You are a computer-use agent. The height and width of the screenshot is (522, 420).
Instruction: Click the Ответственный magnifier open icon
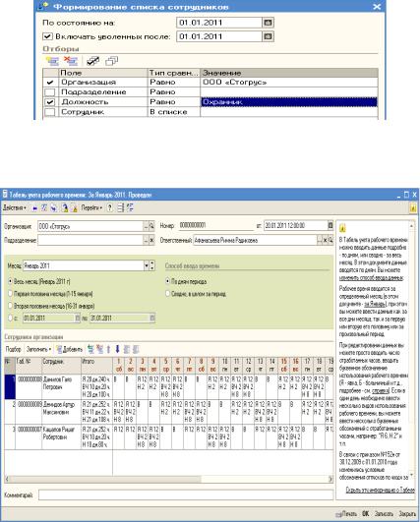330,240
